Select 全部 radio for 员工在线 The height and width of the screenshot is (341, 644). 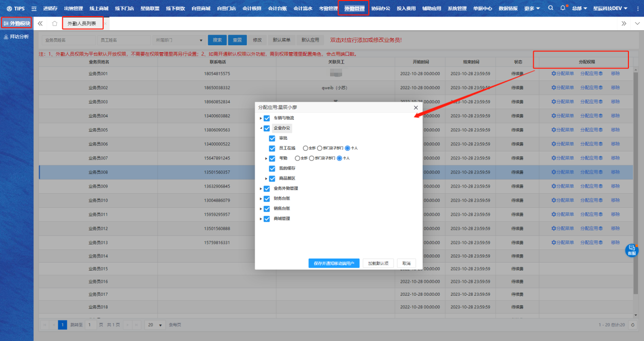pyautogui.click(x=305, y=148)
